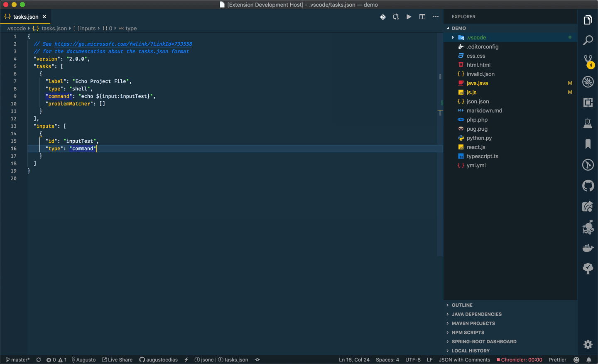Click the compare changes icon in editor toolbar
Screen dimensions: 598x364
click(396, 17)
